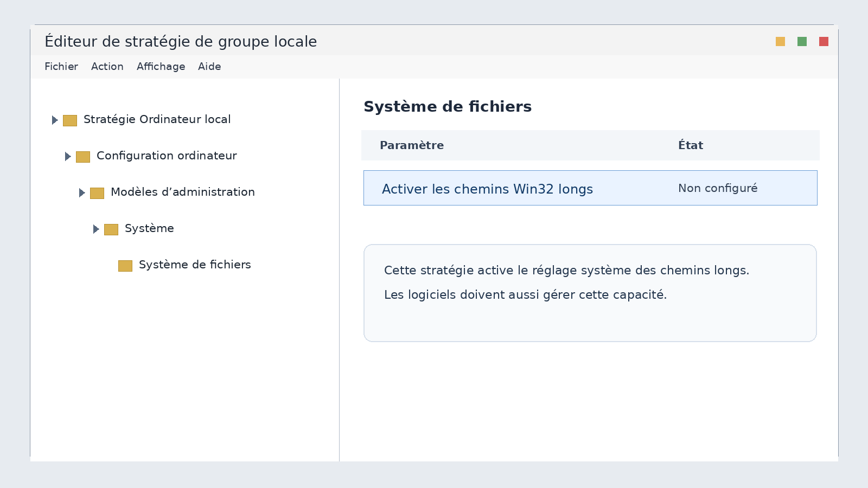The height and width of the screenshot is (488, 868).
Task: Click the Modèles d'administration folder icon
Action: click(97, 193)
